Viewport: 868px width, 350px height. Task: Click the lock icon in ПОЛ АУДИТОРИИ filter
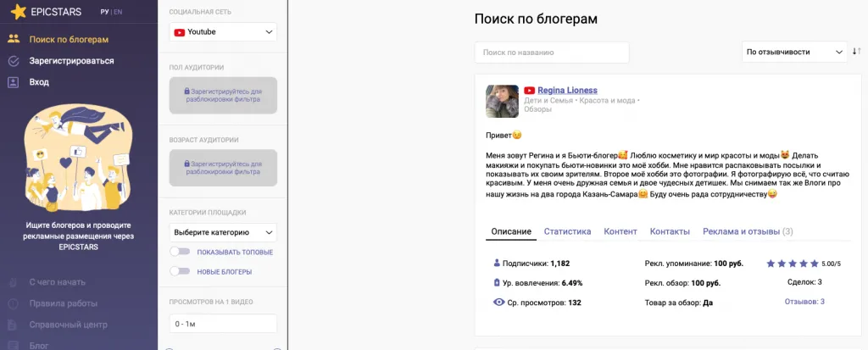pos(187,91)
